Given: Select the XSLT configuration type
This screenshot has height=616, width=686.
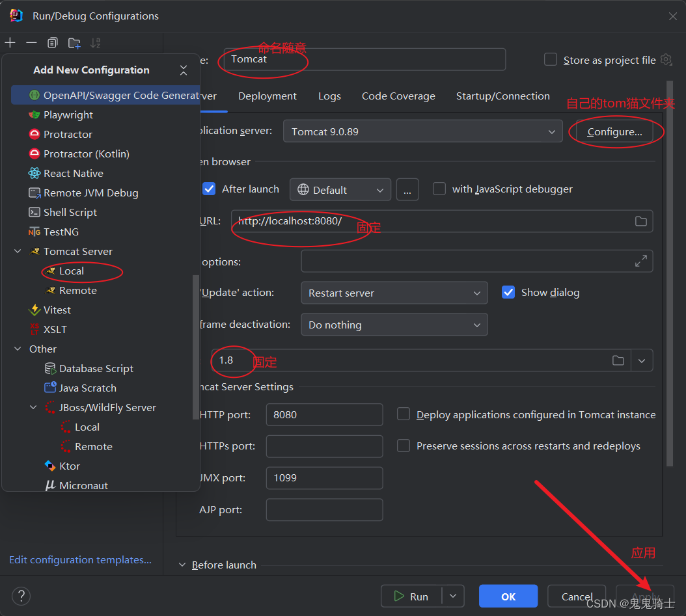Looking at the screenshot, I should pos(55,329).
